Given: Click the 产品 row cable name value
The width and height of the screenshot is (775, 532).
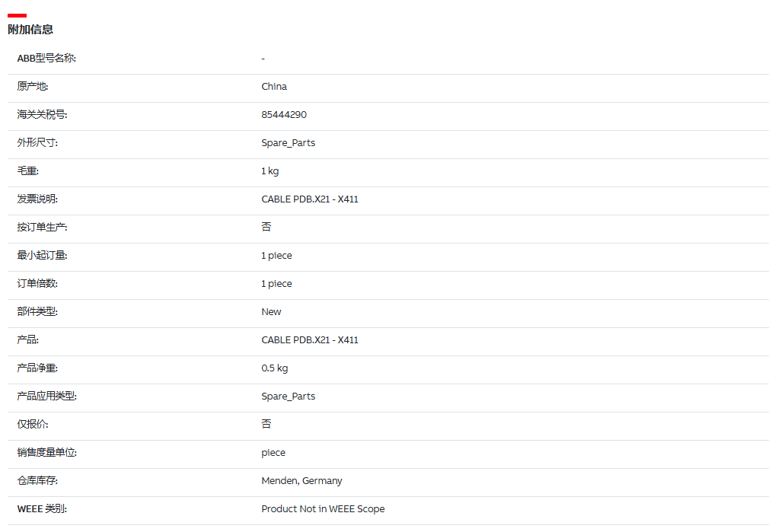Looking at the screenshot, I should [x=309, y=340].
